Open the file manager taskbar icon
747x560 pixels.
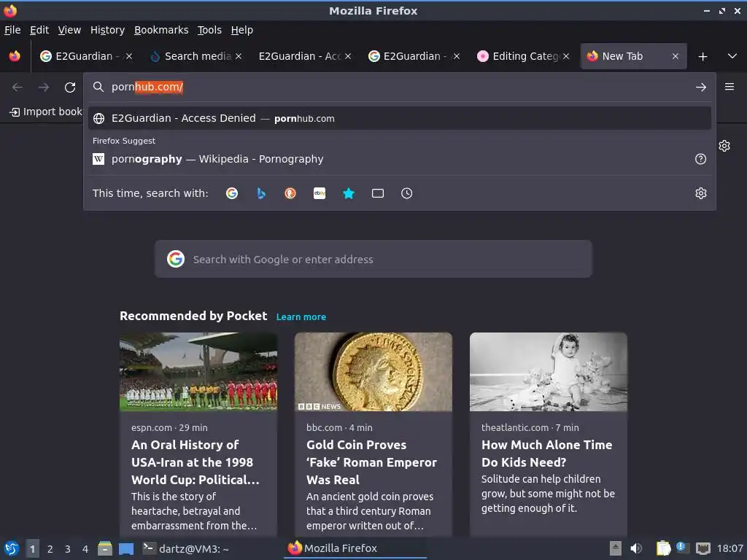pos(105,548)
